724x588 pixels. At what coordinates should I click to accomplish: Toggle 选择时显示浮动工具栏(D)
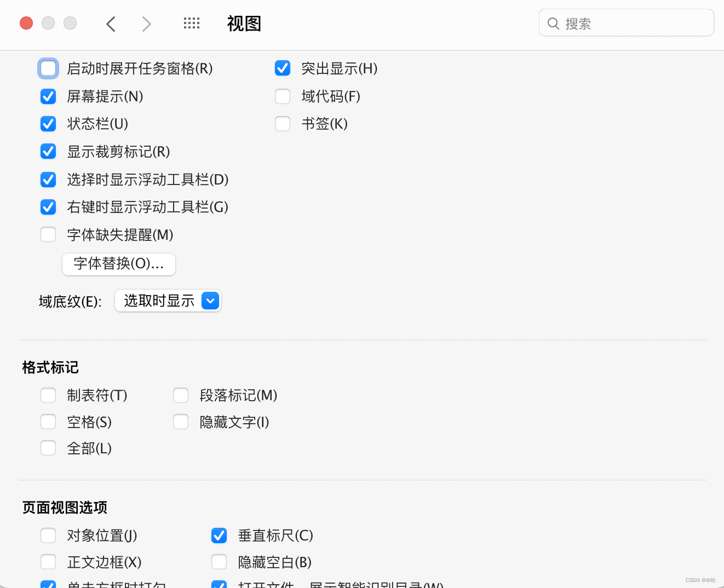48,180
